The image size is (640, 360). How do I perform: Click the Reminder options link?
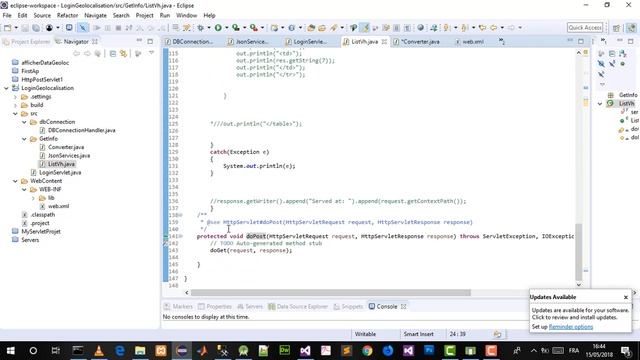click(x=571, y=327)
